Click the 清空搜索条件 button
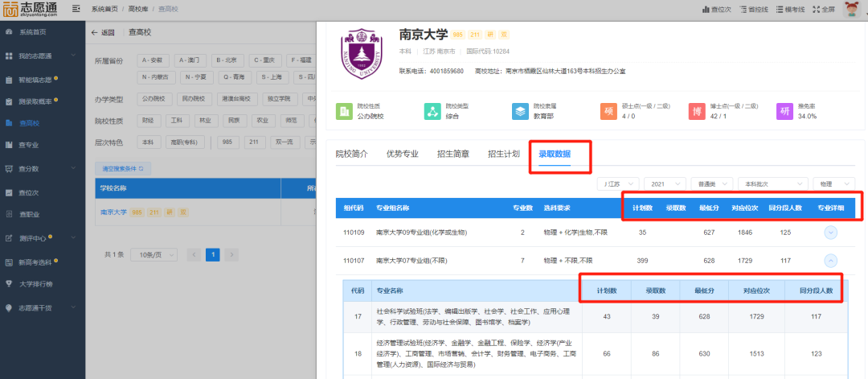This screenshot has height=379, width=868. (122, 169)
